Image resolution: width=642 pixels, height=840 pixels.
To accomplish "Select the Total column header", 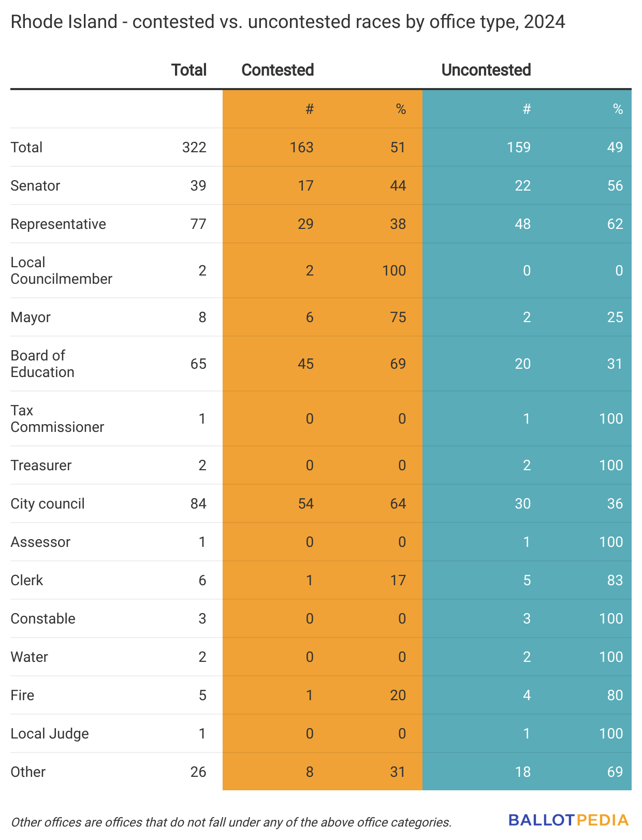I will (x=189, y=70).
